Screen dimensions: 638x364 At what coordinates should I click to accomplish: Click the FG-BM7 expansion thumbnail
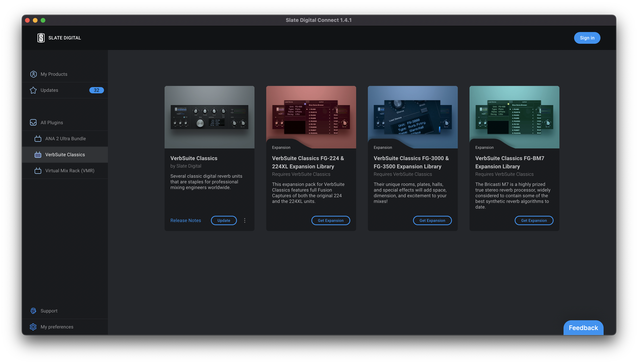[x=514, y=117]
